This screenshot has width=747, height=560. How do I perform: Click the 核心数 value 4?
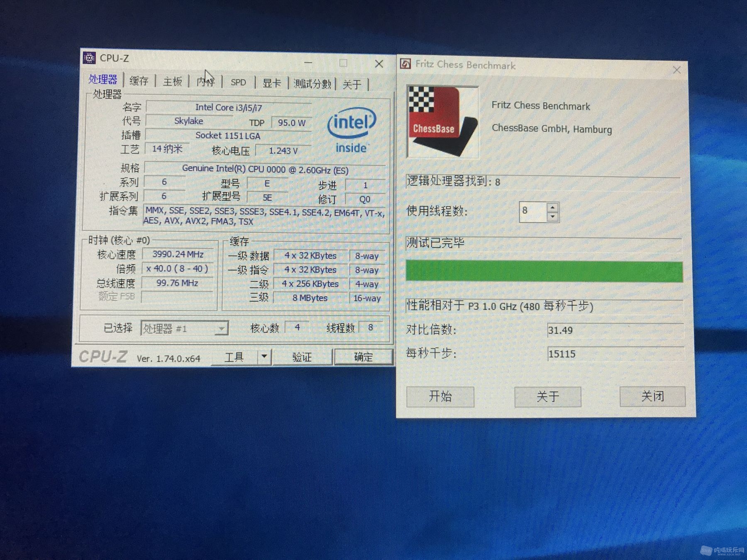[x=297, y=327]
